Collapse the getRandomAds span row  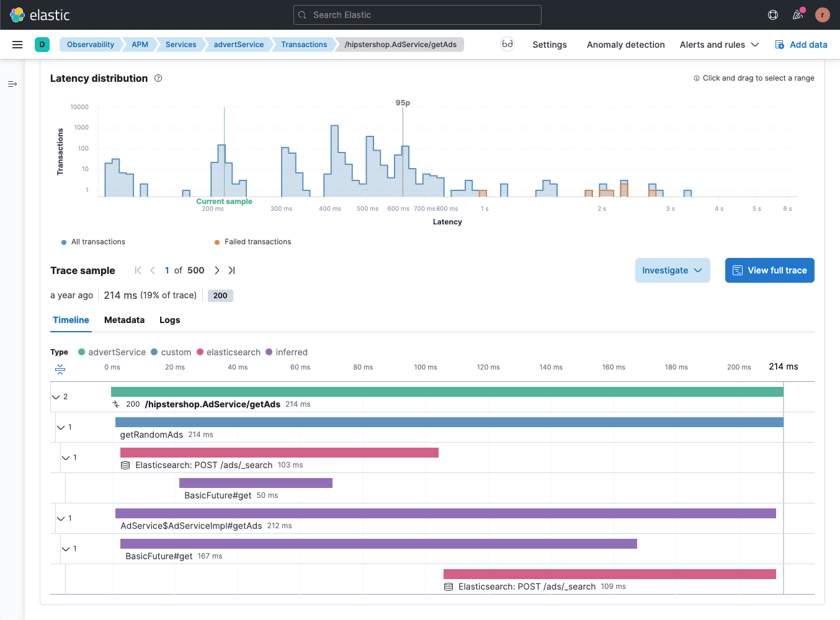point(61,427)
